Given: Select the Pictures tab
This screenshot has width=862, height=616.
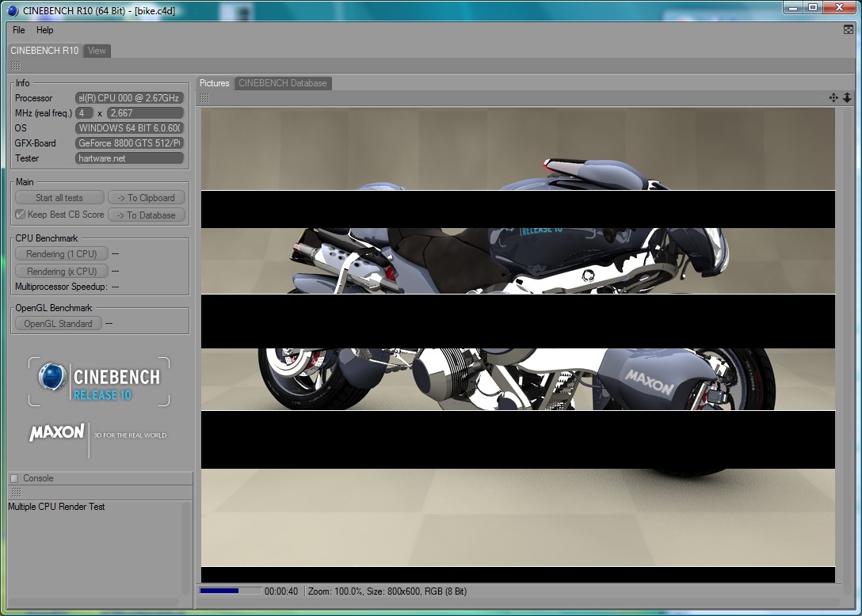Looking at the screenshot, I should pos(215,83).
